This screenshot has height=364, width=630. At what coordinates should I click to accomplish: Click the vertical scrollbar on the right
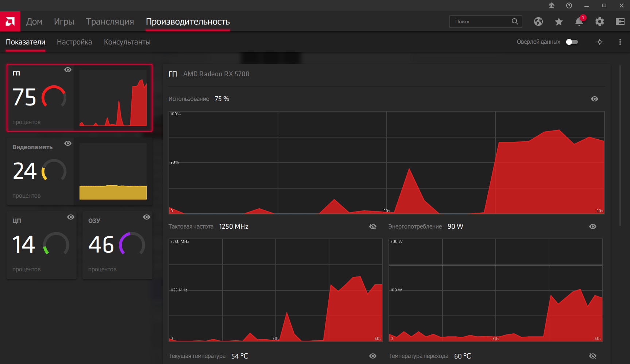pyautogui.click(x=620, y=146)
